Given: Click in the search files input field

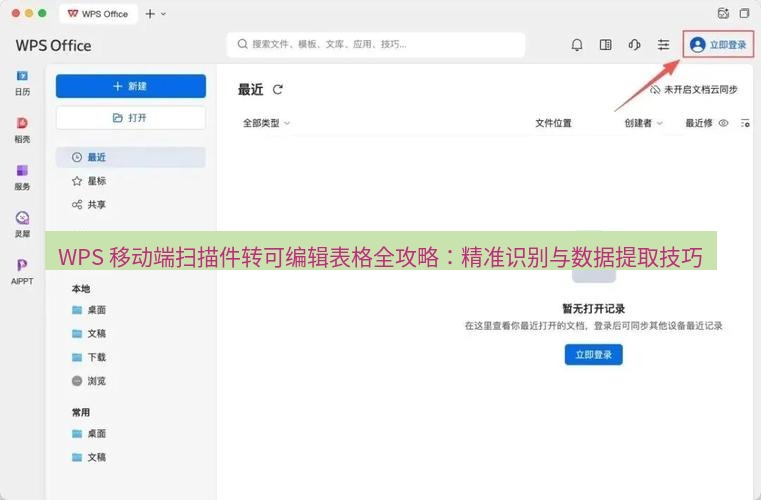Looking at the screenshot, I should (376, 45).
